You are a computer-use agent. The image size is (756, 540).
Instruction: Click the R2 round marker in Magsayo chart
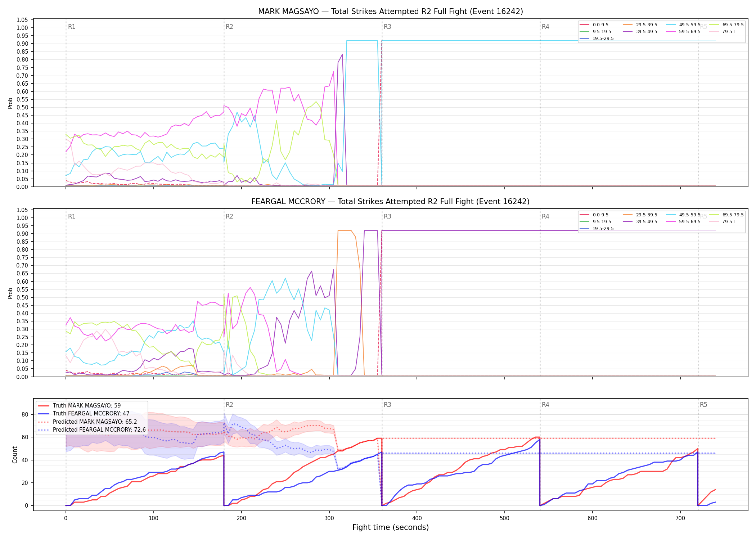[x=229, y=27]
